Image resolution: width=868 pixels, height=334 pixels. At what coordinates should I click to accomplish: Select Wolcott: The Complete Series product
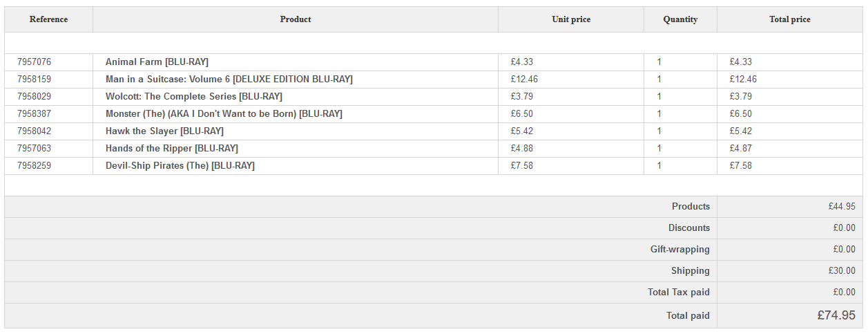pyautogui.click(x=193, y=97)
